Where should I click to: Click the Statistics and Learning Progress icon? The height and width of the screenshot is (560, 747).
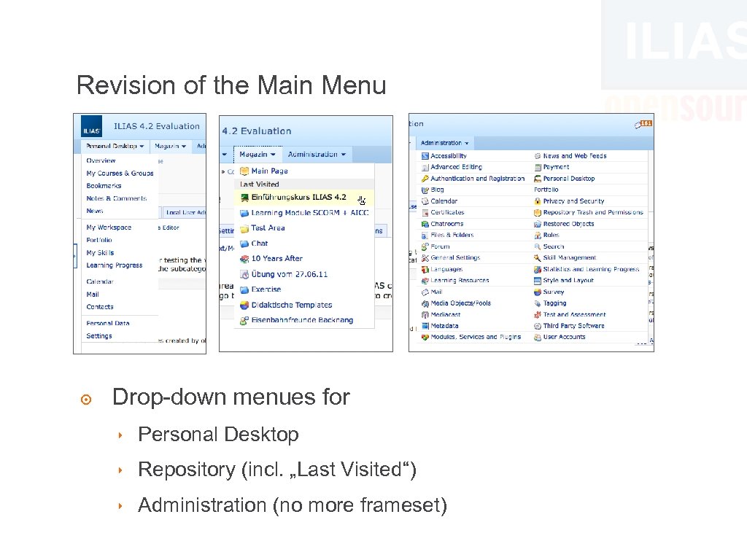(537, 269)
